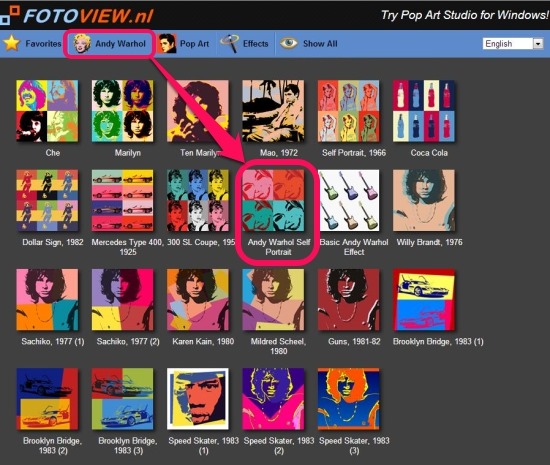Click the Favorites star icon

click(x=12, y=43)
